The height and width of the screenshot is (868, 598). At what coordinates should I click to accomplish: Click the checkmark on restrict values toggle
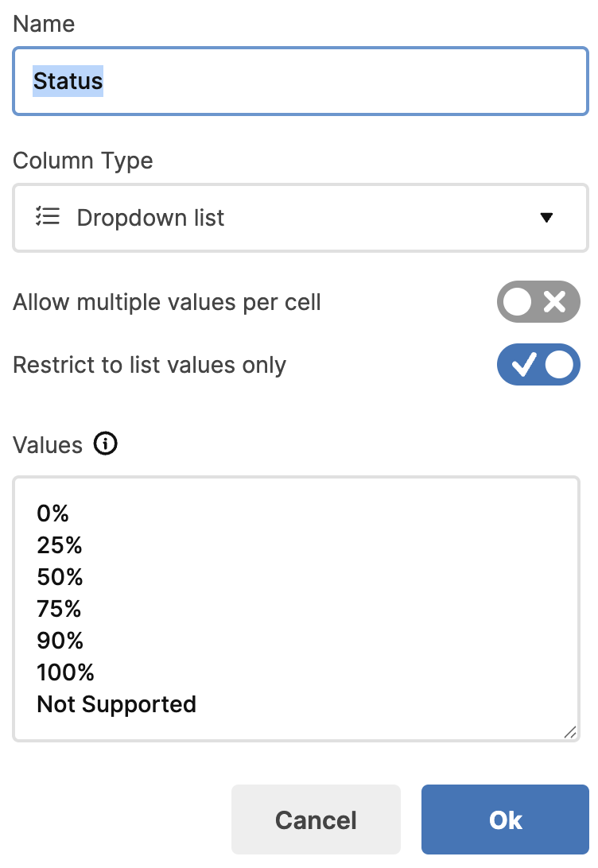click(524, 365)
